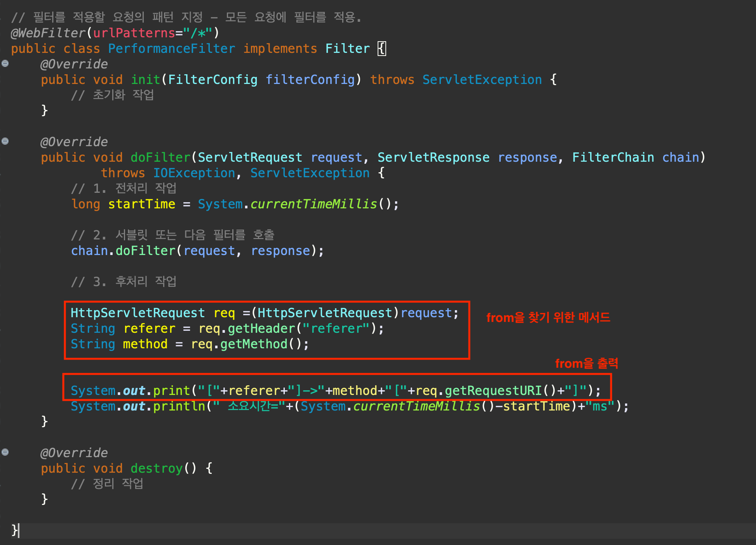Collapse the init method fold marker
Viewport: 756px width, 545px height.
pos(5,63)
